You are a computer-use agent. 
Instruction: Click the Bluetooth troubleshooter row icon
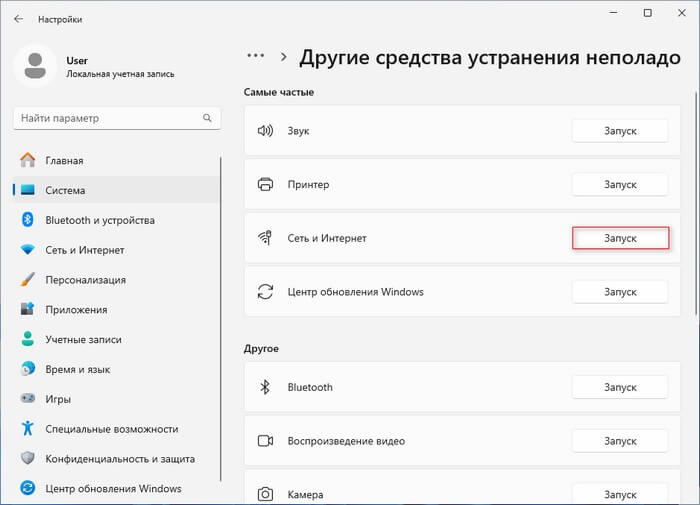pos(265,387)
